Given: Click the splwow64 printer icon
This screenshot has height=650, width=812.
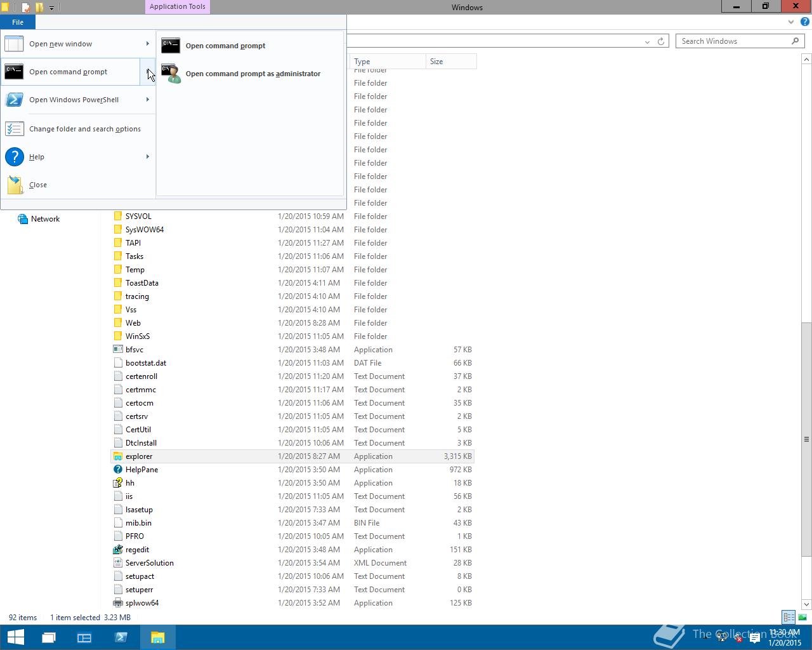Looking at the screenshot, I should (117, 603).
